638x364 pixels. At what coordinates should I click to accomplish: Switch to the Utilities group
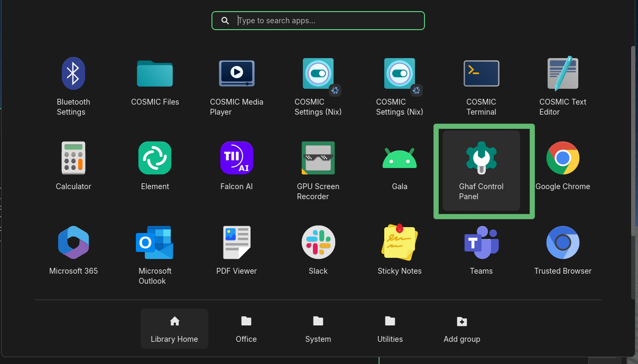[x=390, y=328]
